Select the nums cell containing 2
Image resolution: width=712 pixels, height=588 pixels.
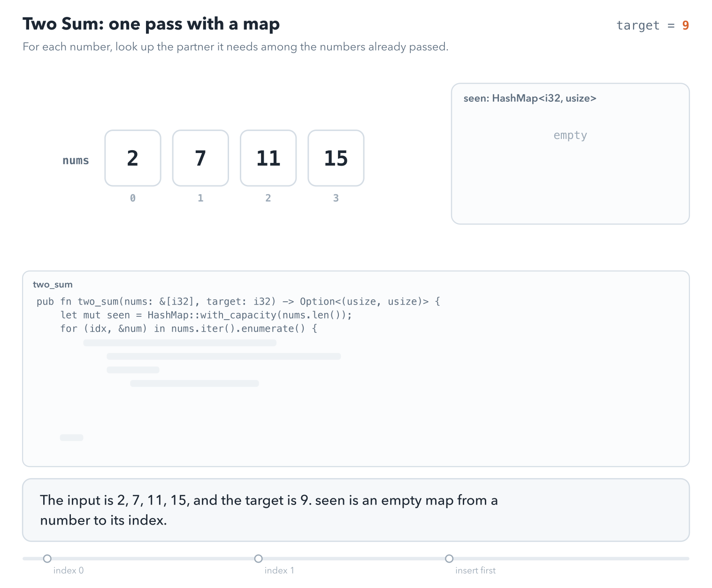133,158
